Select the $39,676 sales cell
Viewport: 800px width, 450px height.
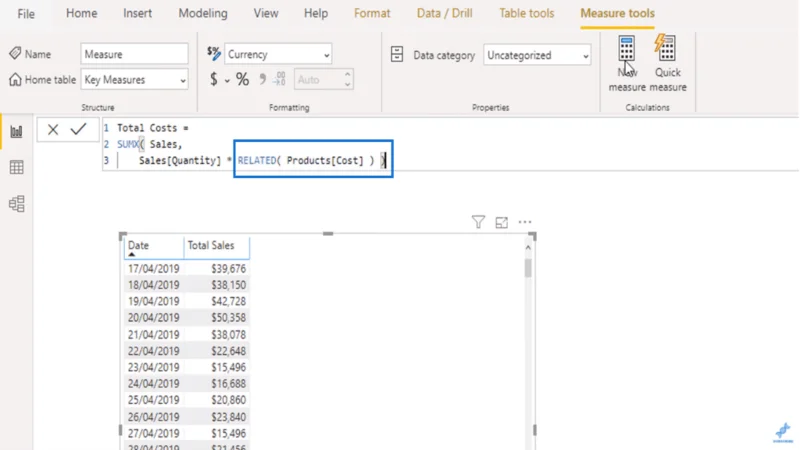click(229, 269)
